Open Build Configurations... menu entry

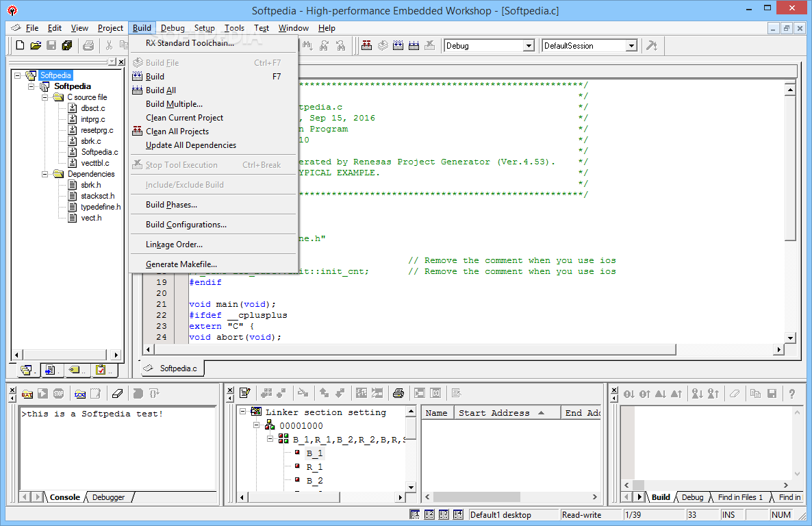[214, 225]
